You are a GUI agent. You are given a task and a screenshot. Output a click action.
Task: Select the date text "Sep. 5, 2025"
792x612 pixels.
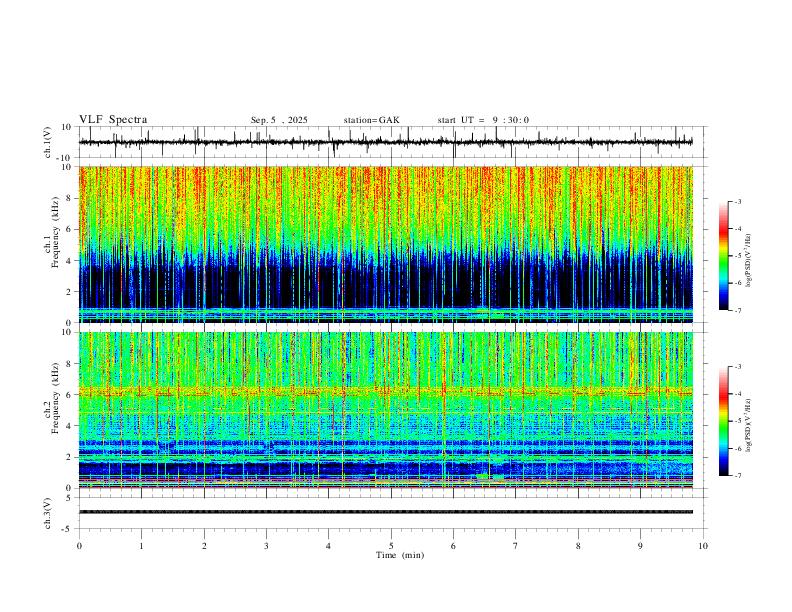tap(279, 120)
